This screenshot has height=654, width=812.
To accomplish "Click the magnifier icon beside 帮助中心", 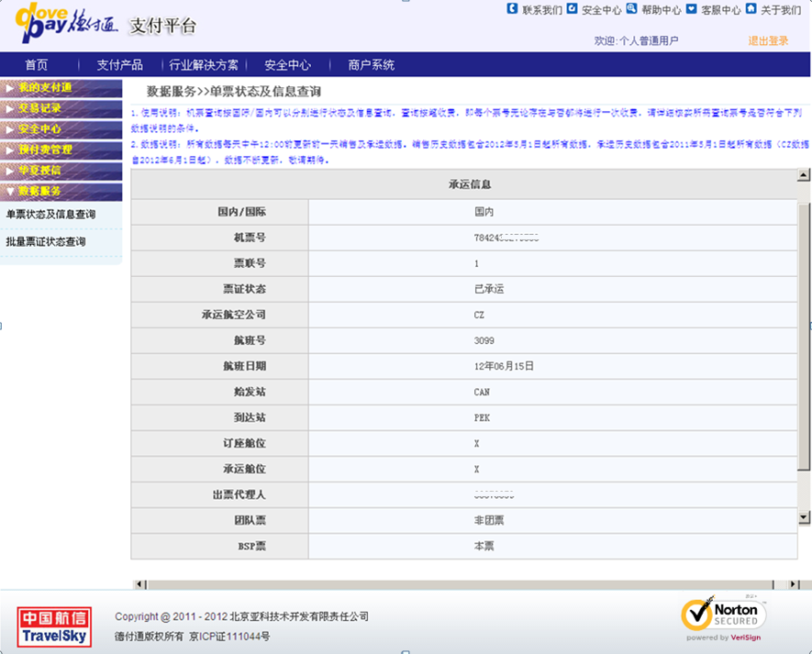I will tap(631, 9).
